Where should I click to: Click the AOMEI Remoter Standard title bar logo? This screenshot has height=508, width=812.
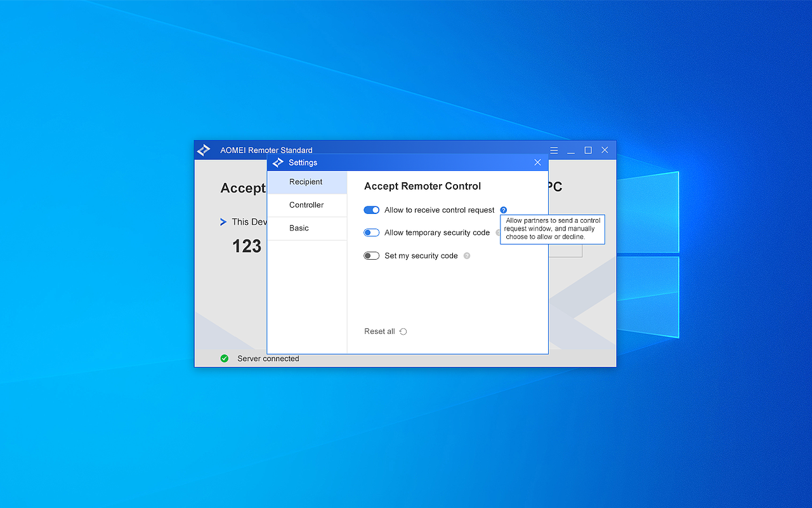204,150
